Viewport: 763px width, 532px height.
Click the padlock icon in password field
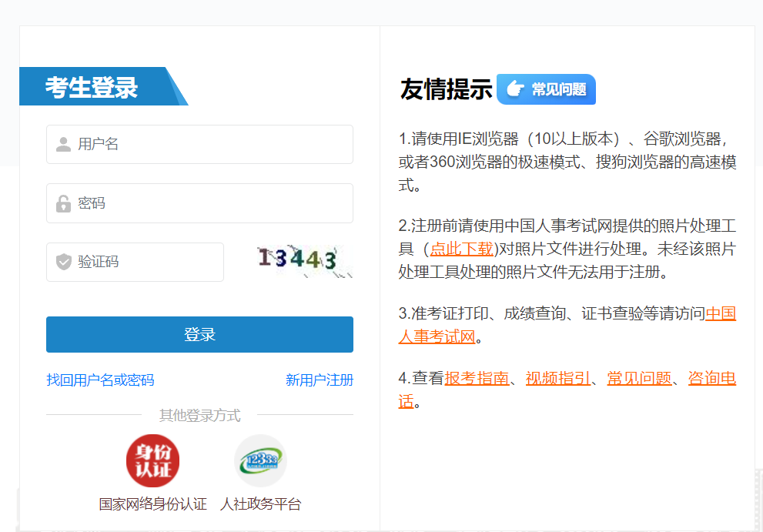click(63, 204)
